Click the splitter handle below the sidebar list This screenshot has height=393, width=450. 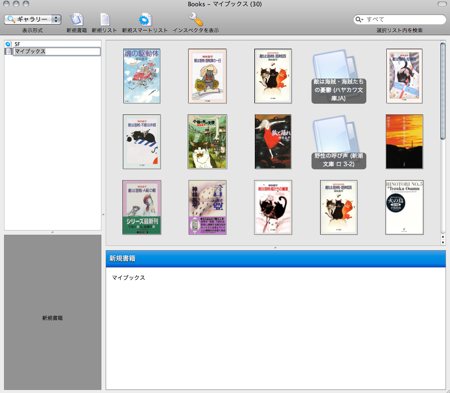click(53, 232)
